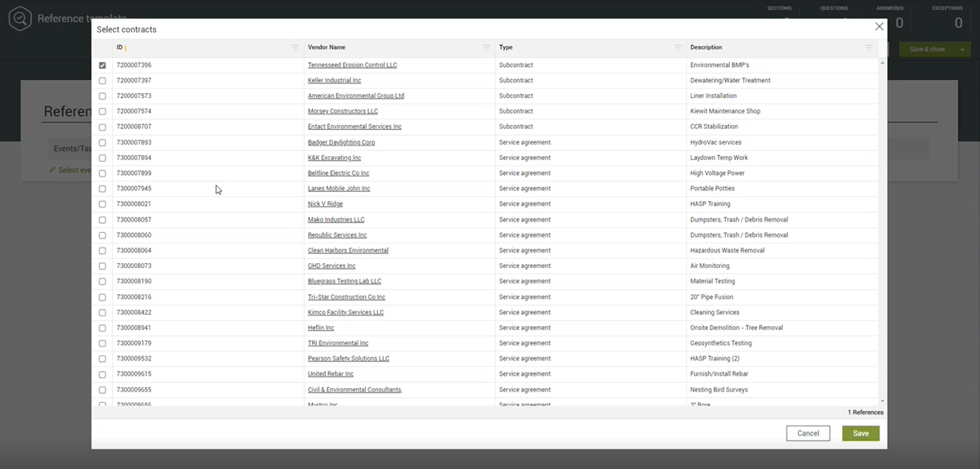Open the Tri-Star Construction Co Inc link

[x=346, y=297]
